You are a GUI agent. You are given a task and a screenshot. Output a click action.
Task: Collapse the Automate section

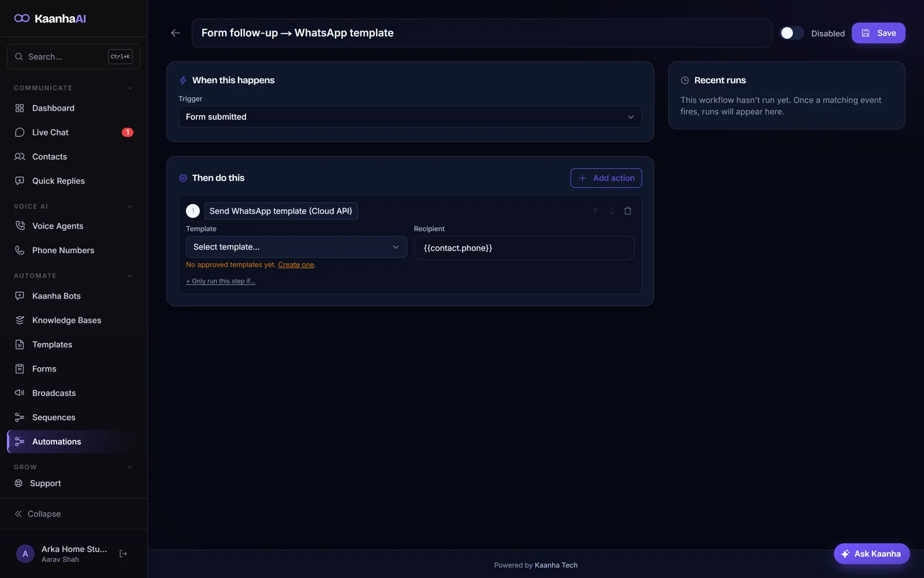click(130, 276)
